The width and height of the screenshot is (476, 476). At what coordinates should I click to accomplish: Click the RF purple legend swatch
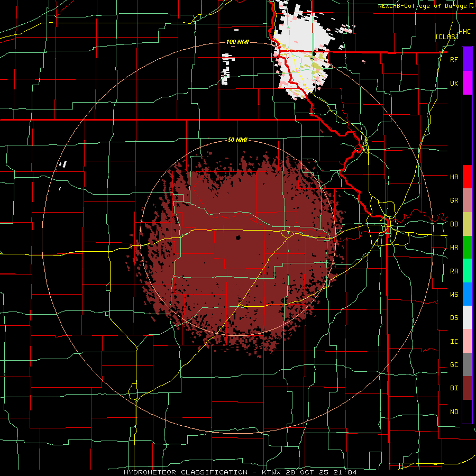point(467,59)
